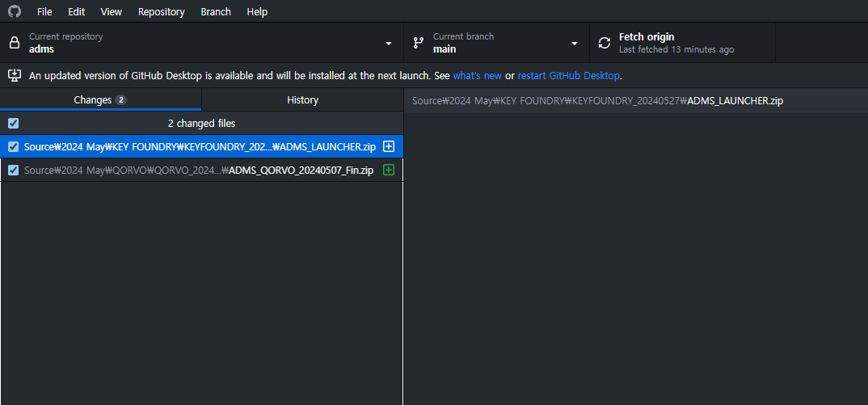
Task: Toggle the select-all changed files checkbox
Action: pyautogui.click(x=13, y=123)
